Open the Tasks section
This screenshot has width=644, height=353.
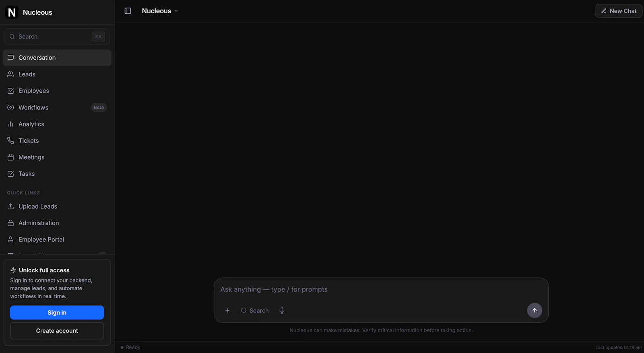tap(57, 174)
